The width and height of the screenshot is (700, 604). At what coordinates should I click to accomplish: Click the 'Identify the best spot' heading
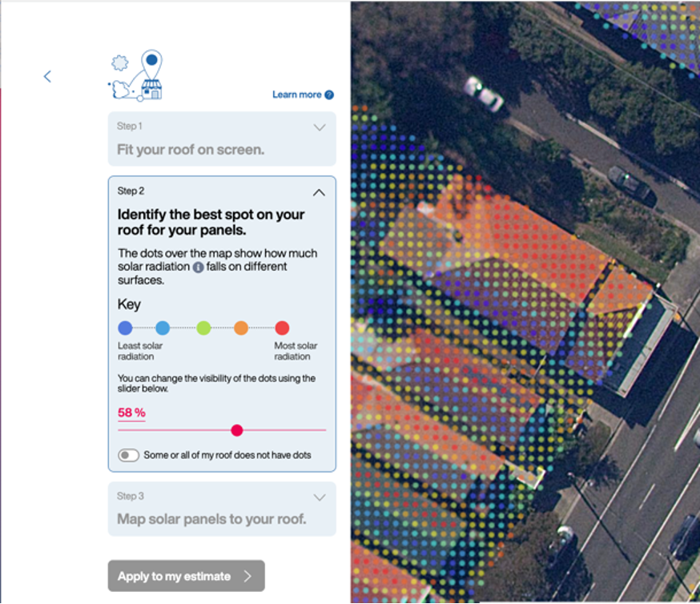(211, 222)
